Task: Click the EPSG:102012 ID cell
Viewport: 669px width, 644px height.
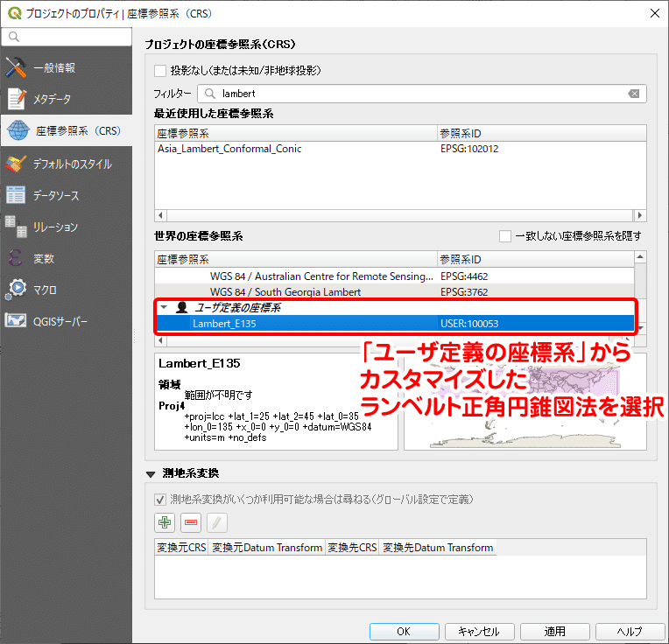Action: click(x=469, y=149)
